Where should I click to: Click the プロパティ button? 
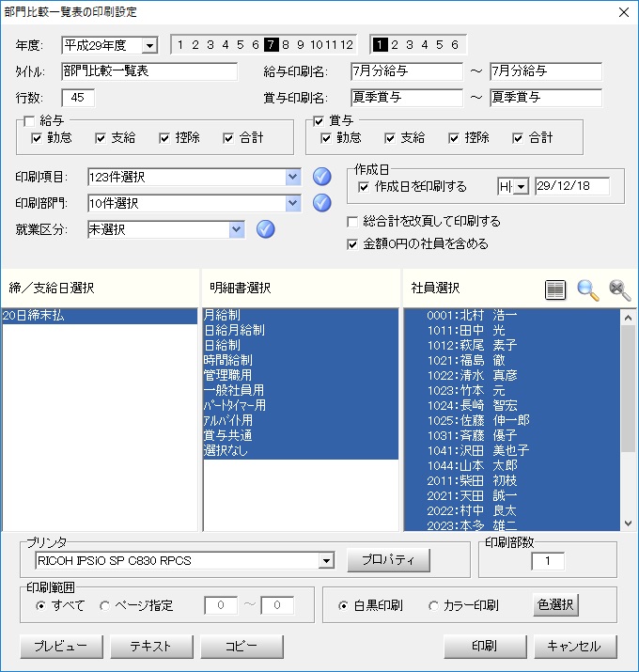(388, 560)
